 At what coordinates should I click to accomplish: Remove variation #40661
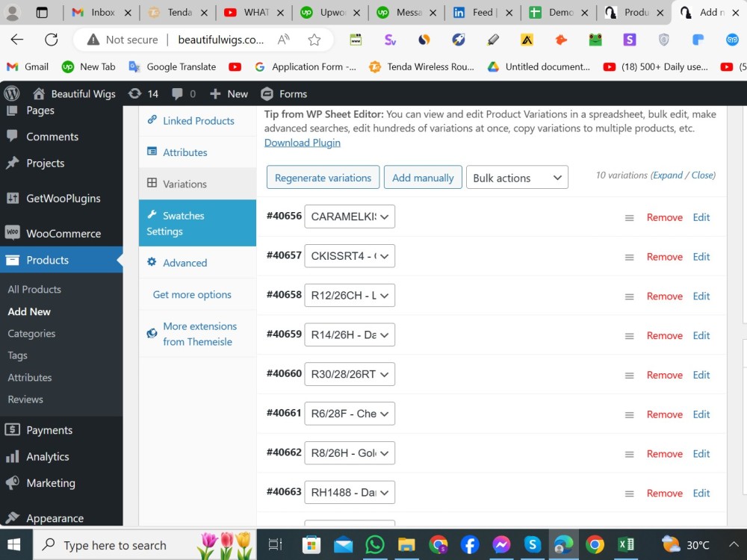pos(665,414)
